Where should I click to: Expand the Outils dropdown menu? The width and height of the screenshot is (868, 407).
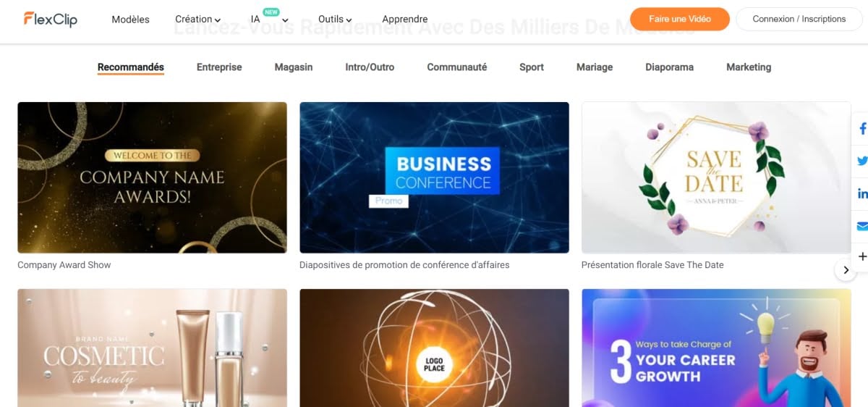pyautogui.click(x=336, y=20)
